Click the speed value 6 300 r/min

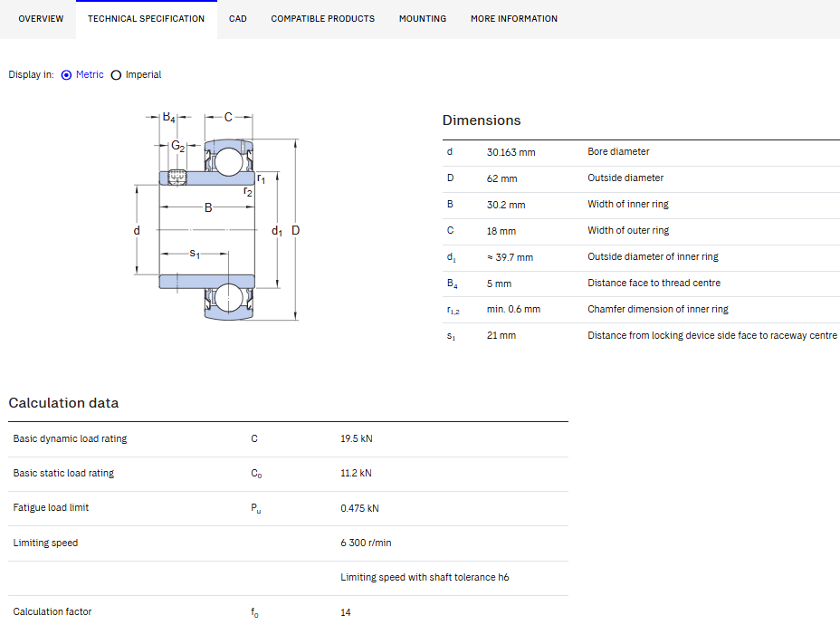tap(366, 543)
